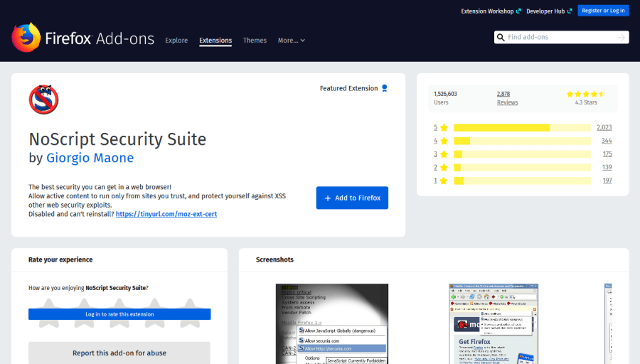Click Report this add-on for abuse

pyautogui.click(x=119, y=353)
